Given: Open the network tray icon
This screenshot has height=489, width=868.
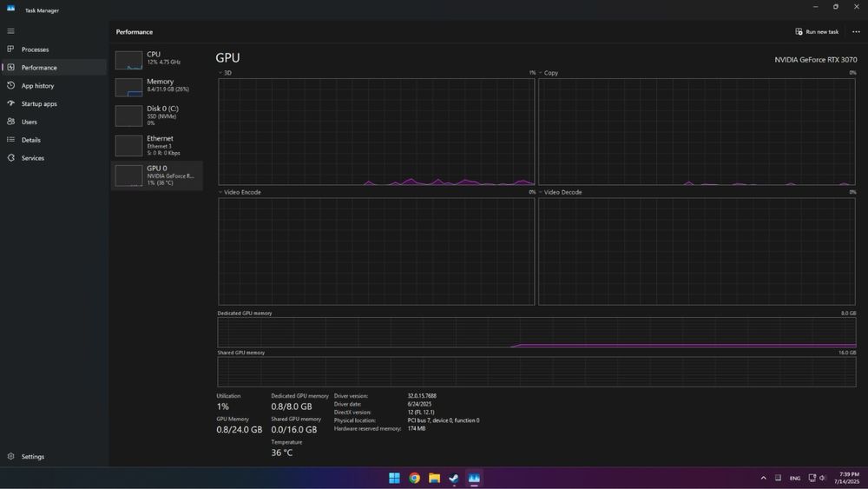Looking at the screenshot, I should click(812, 478).
